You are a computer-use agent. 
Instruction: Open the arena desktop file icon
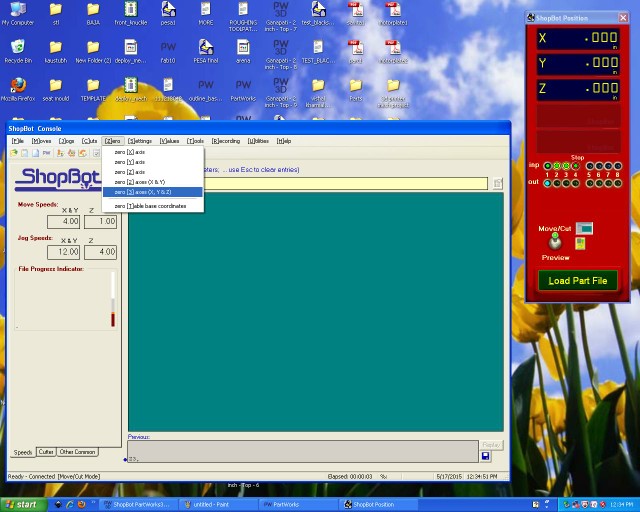243,51
